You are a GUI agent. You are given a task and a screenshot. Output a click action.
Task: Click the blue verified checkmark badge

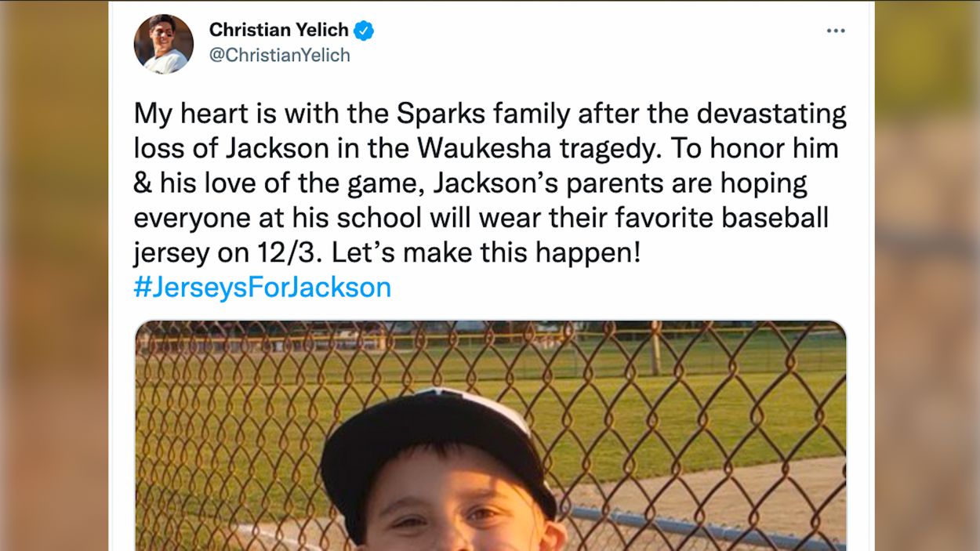click(363, 31)
